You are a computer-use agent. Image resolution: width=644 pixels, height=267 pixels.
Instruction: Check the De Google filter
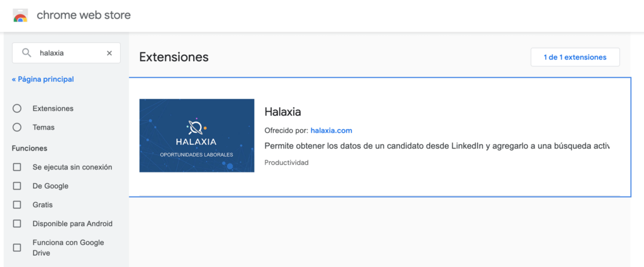click(17, 186)
